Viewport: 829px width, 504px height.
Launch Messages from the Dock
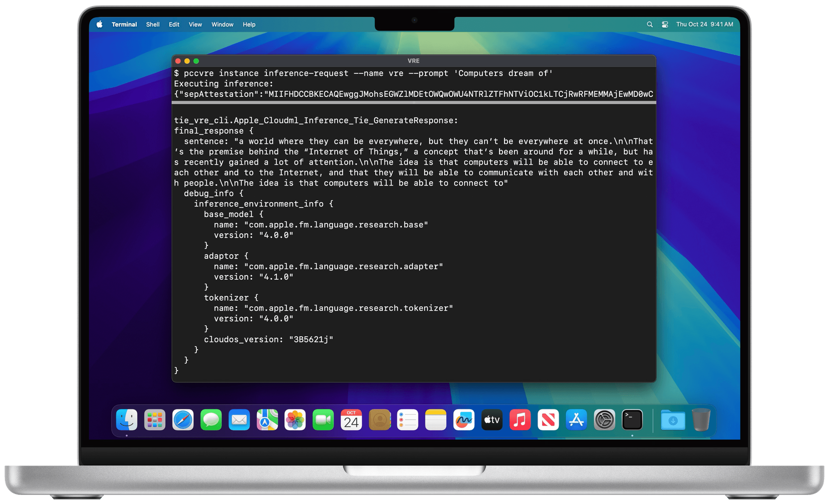pyautogui.click(x=211, y=420)
